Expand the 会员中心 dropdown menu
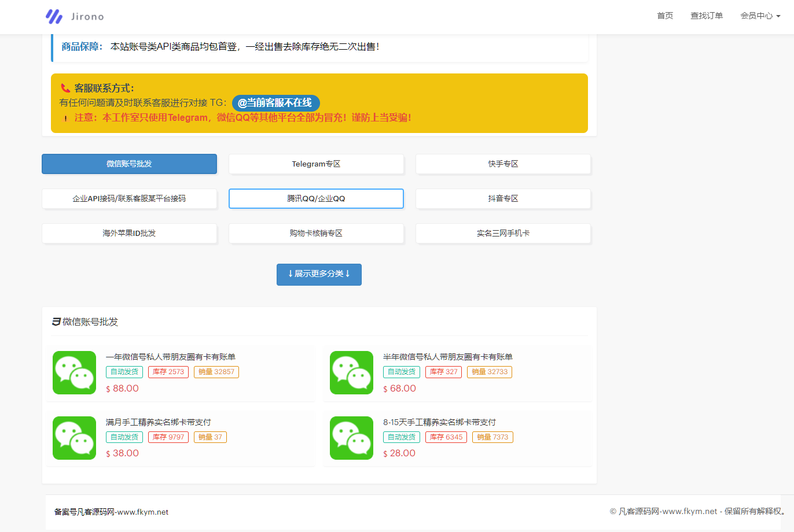 pos(760,16)
